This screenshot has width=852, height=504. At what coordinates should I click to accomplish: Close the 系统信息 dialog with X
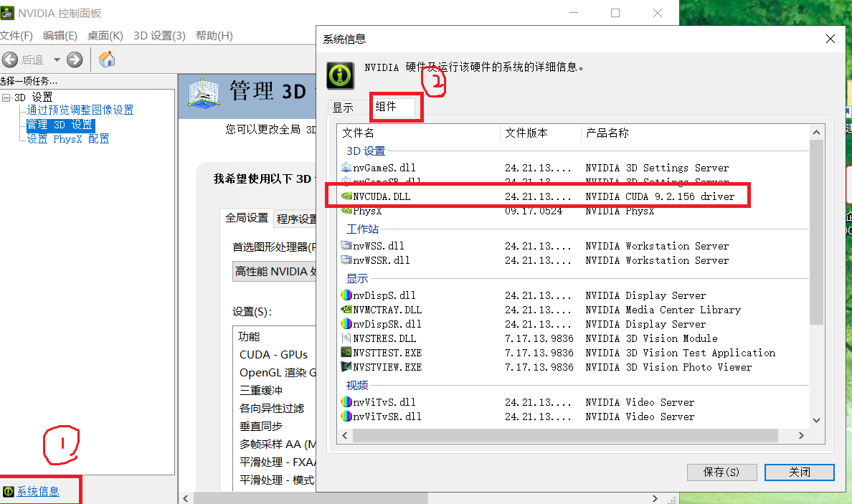(830, 39)
